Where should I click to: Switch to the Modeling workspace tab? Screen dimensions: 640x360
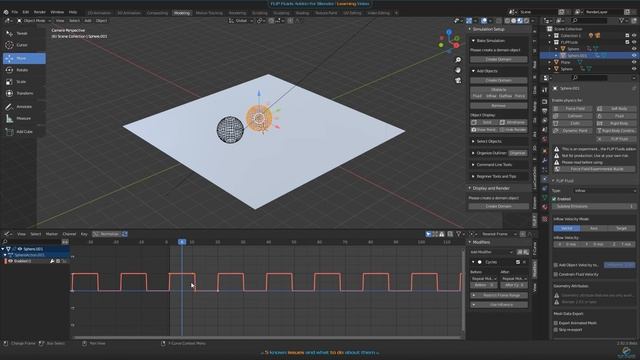click(182, 13)
